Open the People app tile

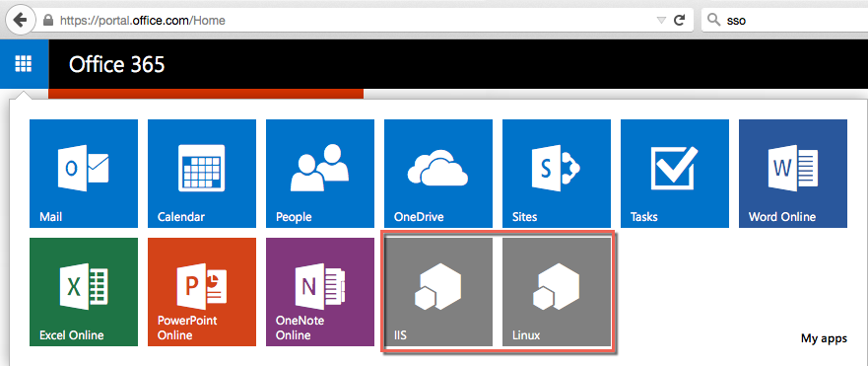[320, 174]
